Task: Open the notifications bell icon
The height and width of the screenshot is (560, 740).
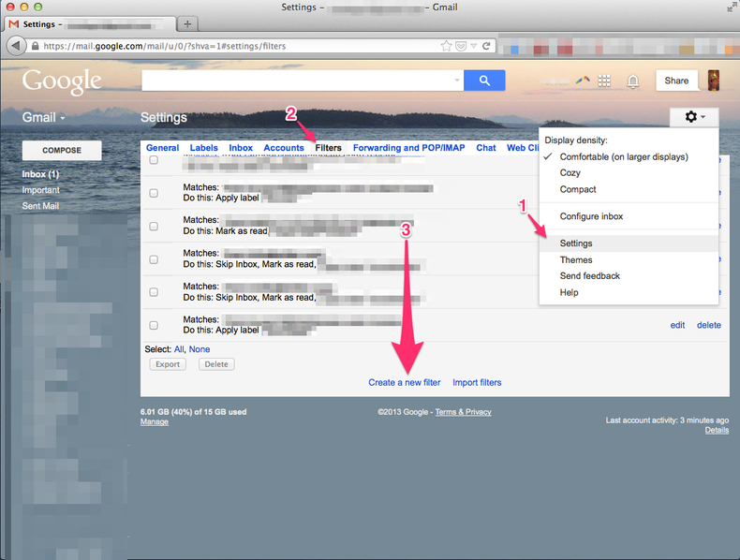Action: [633, 81]
